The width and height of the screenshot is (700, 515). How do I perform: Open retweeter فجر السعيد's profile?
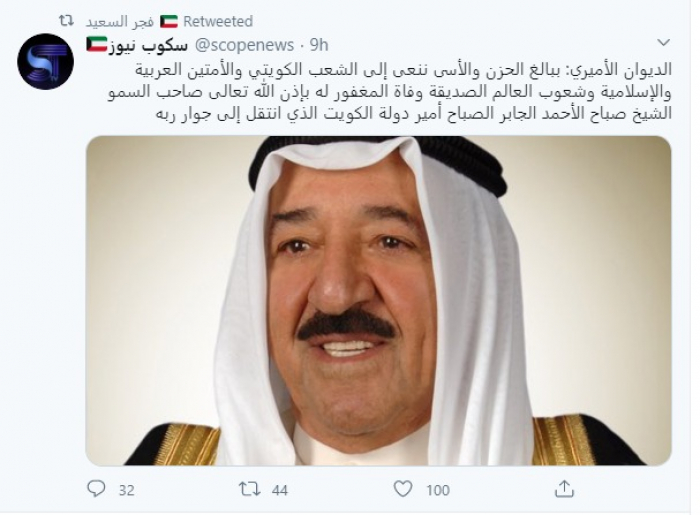(x=120, y=21)
